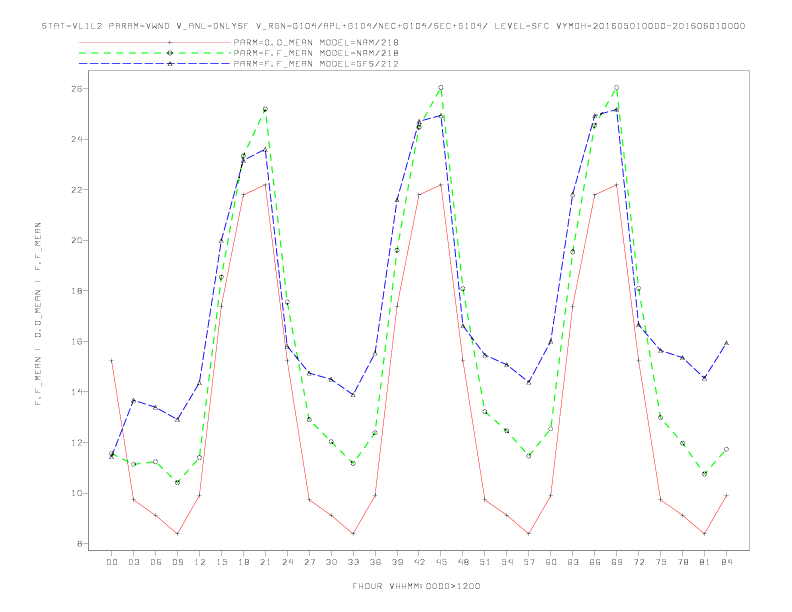Image resolution: width=792 pixels, height=612 pixels.
Task: Click x-axis tick label 18
Action: point(243,562)
